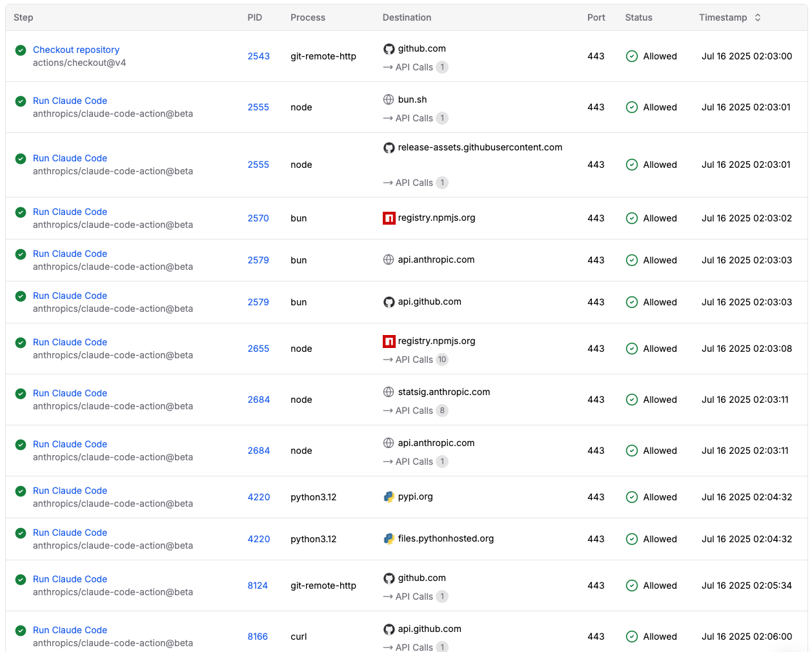This screenshot has width=812, height=652.
Task: Click GitHub icon beside api.github.com in curl row
Action: pos(389,629)
